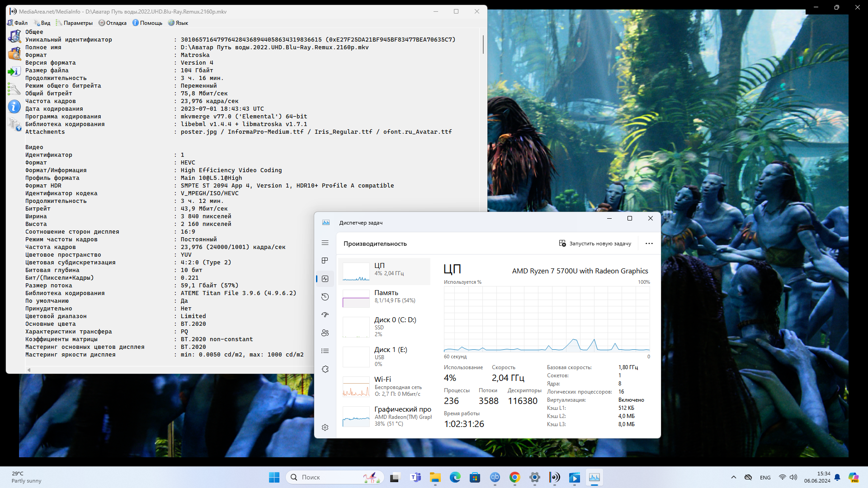This screenshot has width=868, height=488.
Task: Open Startup apps gauge icon in Task Manager
Action: coord(325,315)
